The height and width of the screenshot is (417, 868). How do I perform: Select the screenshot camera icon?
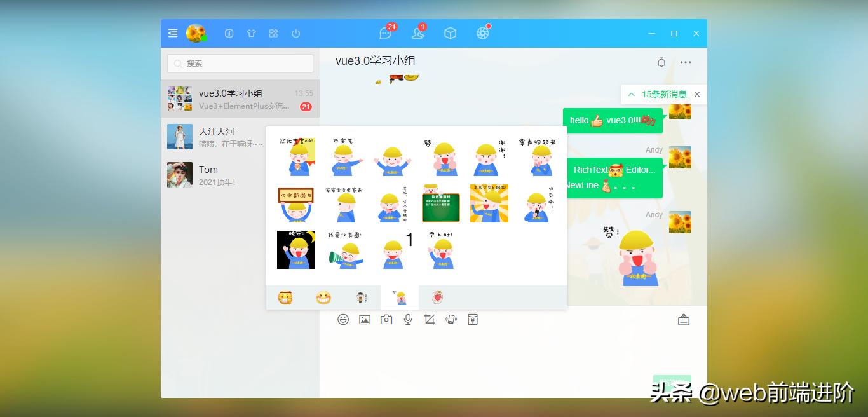[x=386, y=320]
